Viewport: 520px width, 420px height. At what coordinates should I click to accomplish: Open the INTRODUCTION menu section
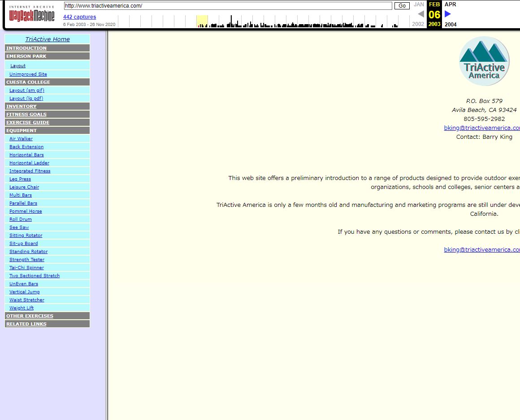(26, 48)
